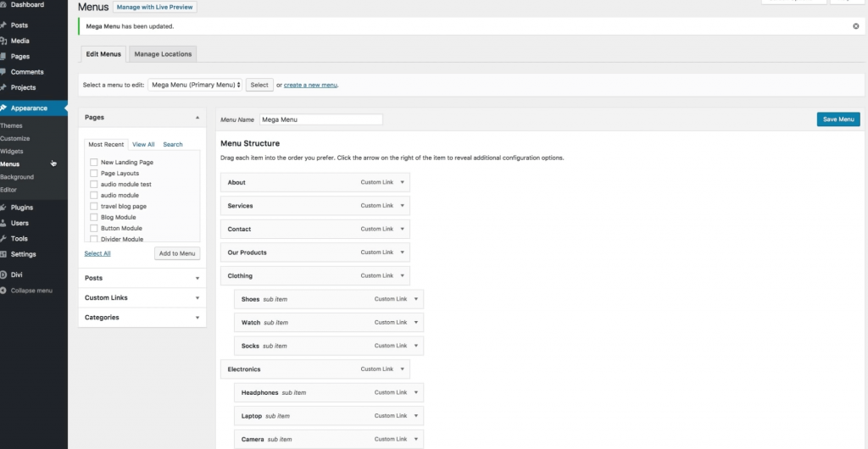The image size is (868, 449).
Task: Expand the Categories panel
Action: (x=197, y=318)
